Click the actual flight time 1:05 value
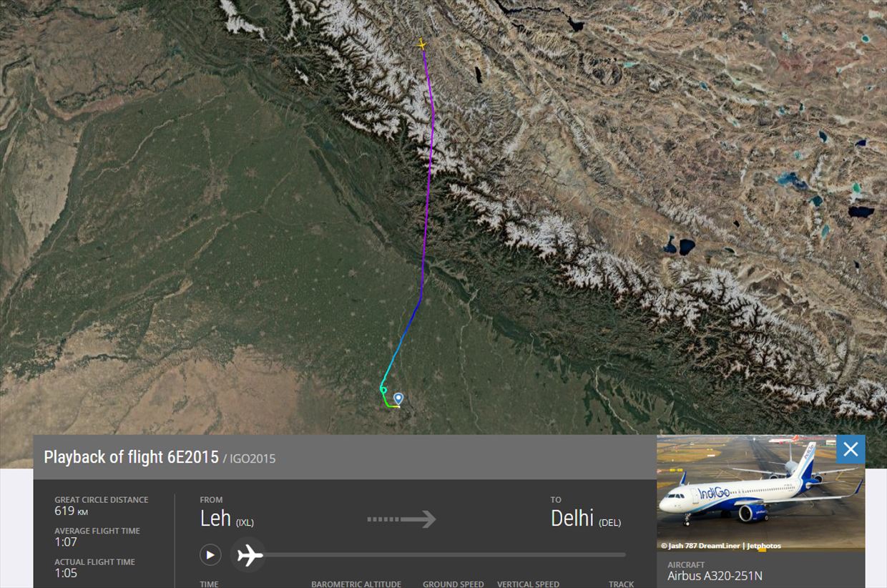887x588 pixels. [x=66, y=572]
